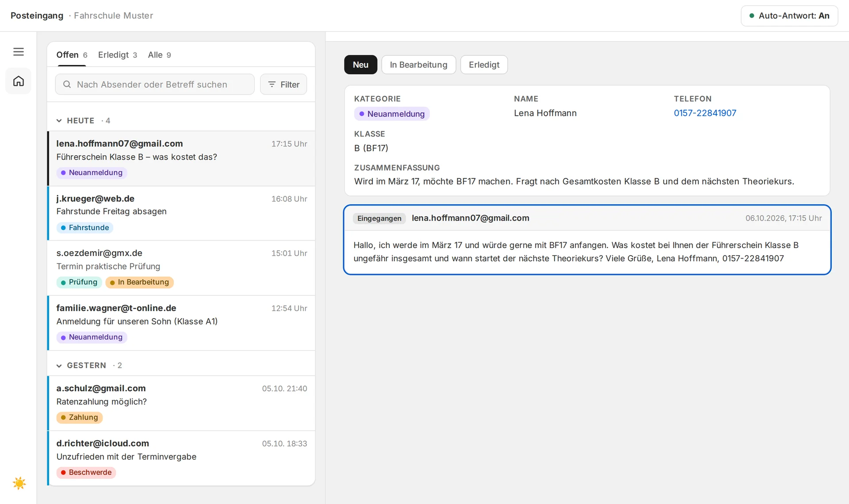Screen dimensions: 849x504
Task: Click timestamp 06.10.2026, 17:15 Uhr
Action: (x=783, y=218)
